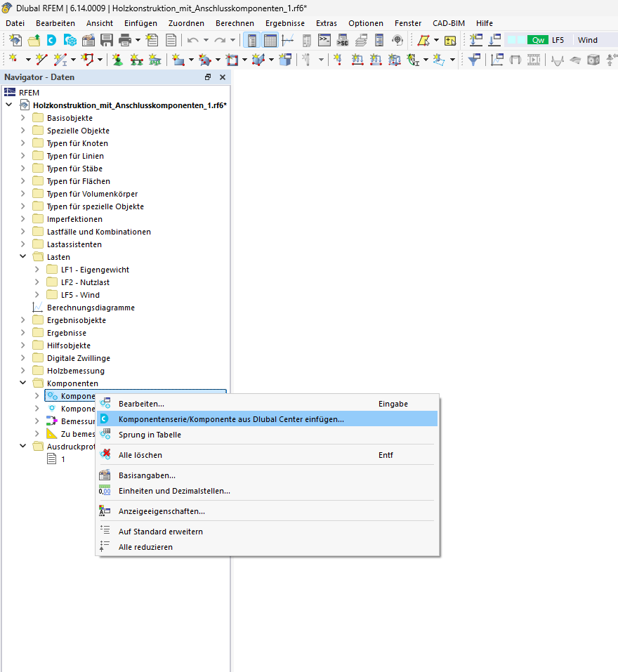Open the undo history dropdown arrow
618x672 pixels.
point(206,40)
